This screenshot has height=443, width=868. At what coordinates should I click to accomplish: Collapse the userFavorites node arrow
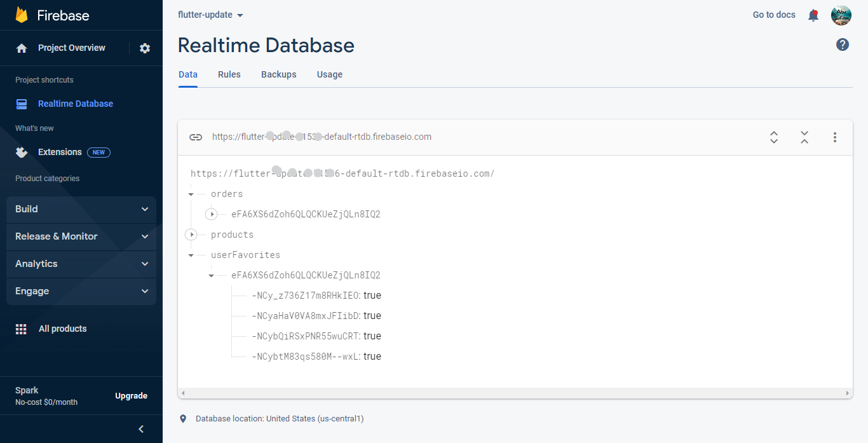tap(191, 256)
